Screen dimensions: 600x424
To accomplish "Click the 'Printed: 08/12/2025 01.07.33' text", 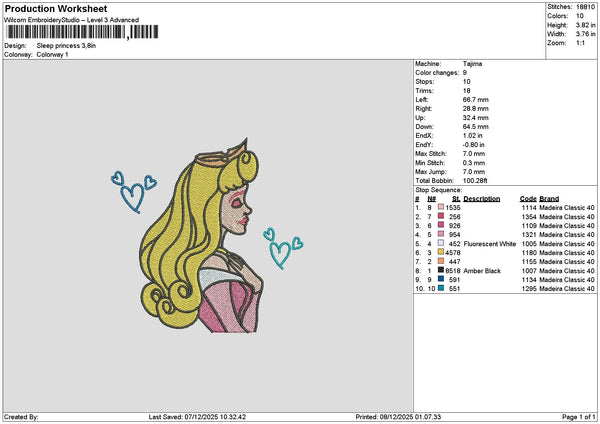I will point(398,417).
